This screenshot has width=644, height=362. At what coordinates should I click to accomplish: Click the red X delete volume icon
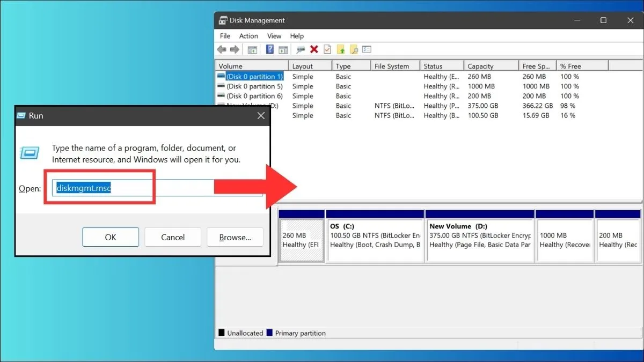[x=314, y=49]
